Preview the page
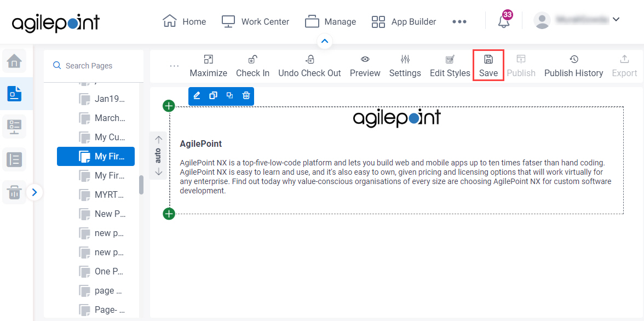 (x=365, y=66)
